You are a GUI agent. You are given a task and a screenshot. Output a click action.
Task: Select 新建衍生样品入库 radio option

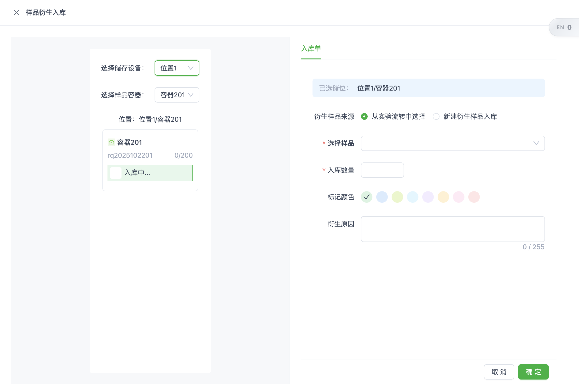[436, 116]
